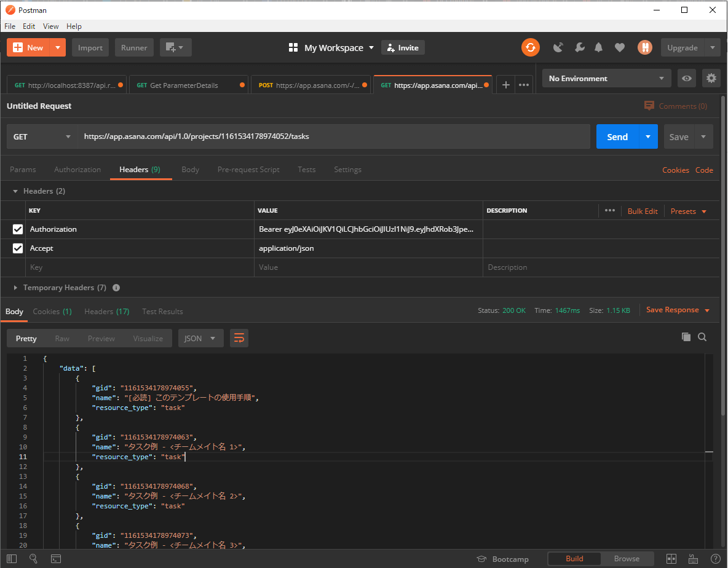Open the GET method dropdown
Viewport: 728px width, 568px height.
pos(42,136)
